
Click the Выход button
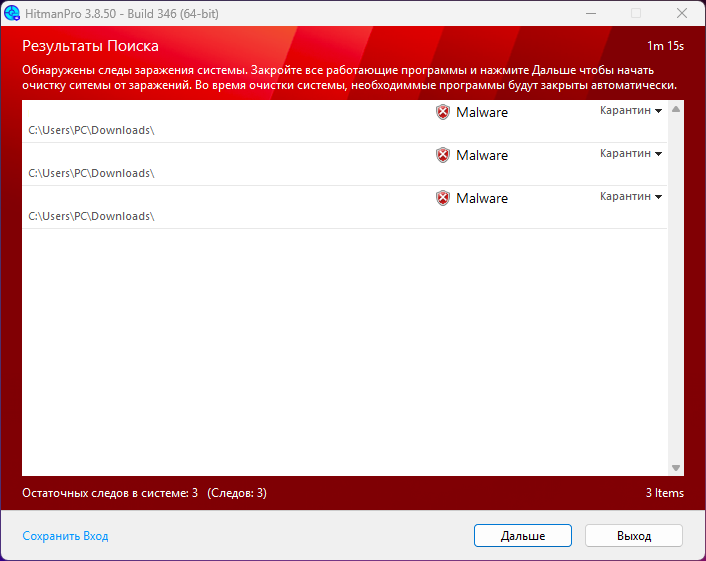634,535
